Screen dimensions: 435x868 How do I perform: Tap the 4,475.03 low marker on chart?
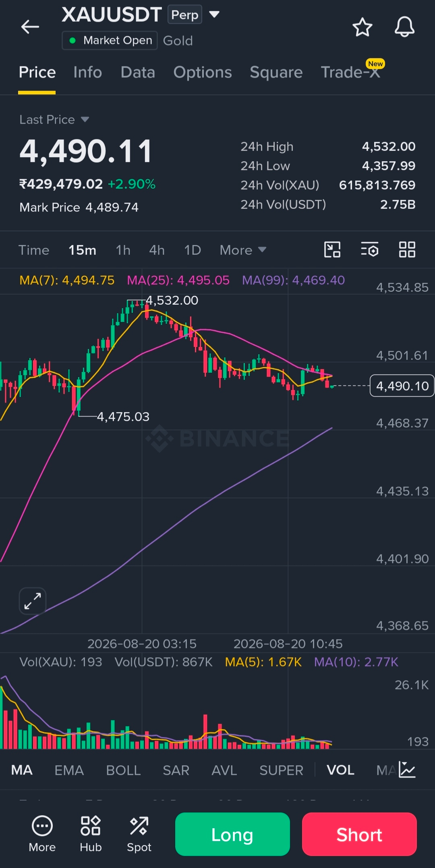click(123, 416)
